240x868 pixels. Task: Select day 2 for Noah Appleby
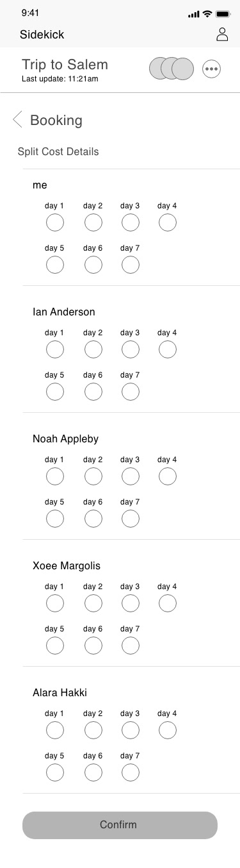(x=93, y=476)
